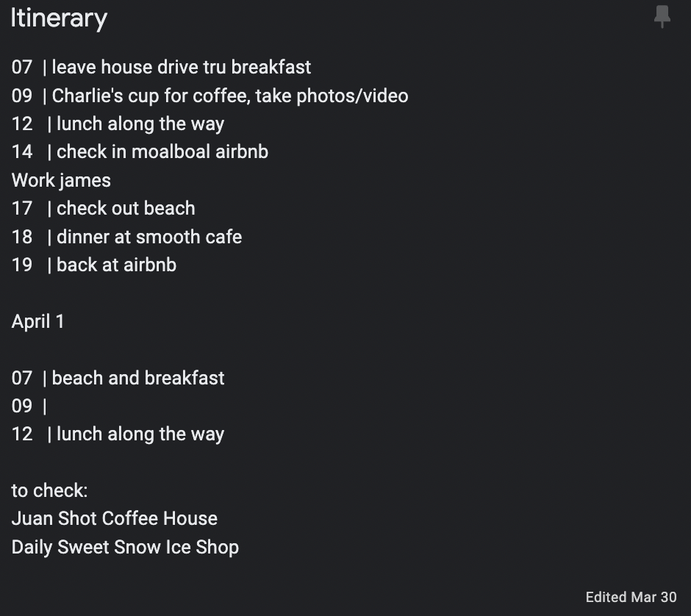Click the 'to check:' line
The image size is (691, 616).
coord(49,490)
